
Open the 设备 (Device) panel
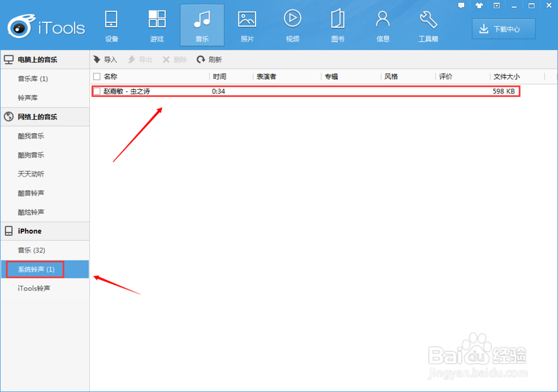[111, 25]
